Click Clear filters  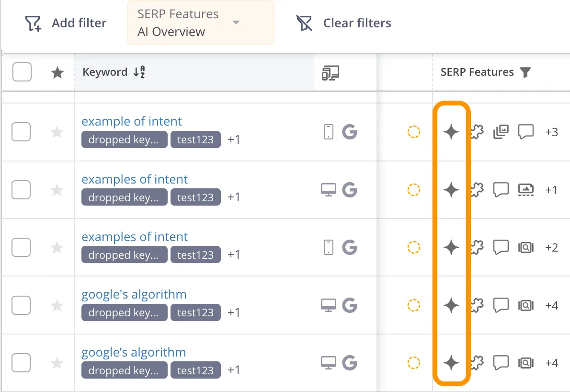[x=343, y=23]
